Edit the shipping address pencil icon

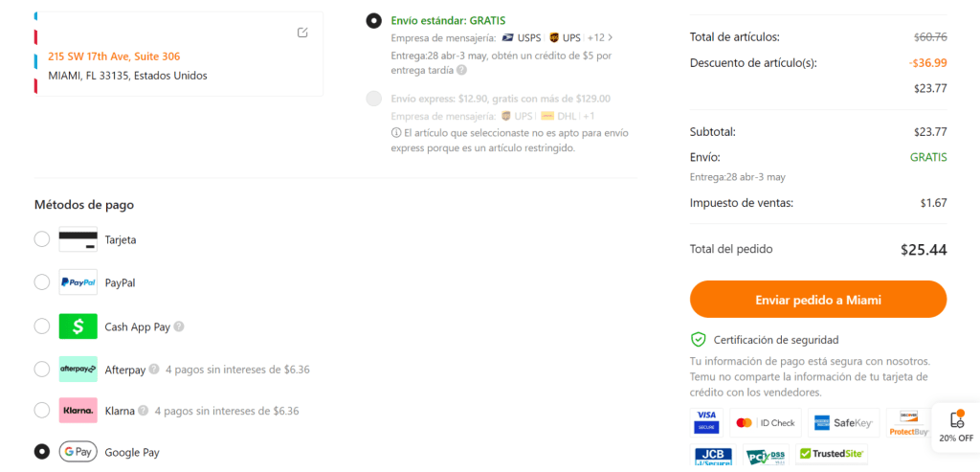pyautogui.click(x=302, y=33)
